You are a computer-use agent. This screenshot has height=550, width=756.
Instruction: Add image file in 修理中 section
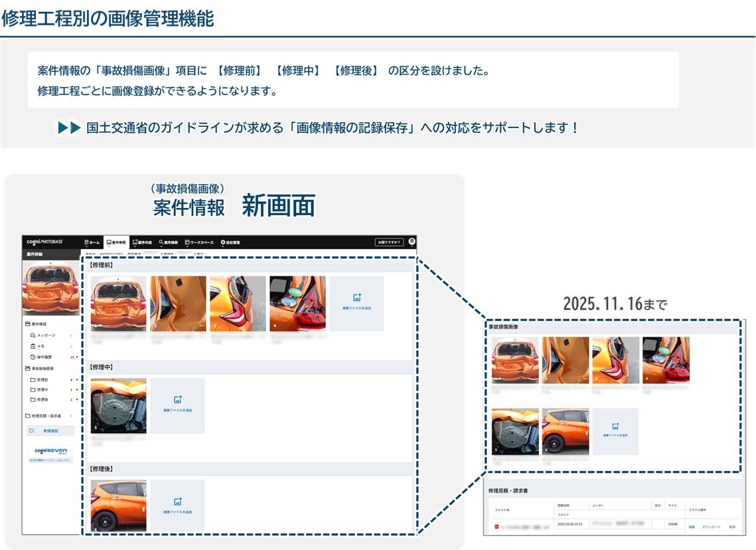(x=177, y=405)
